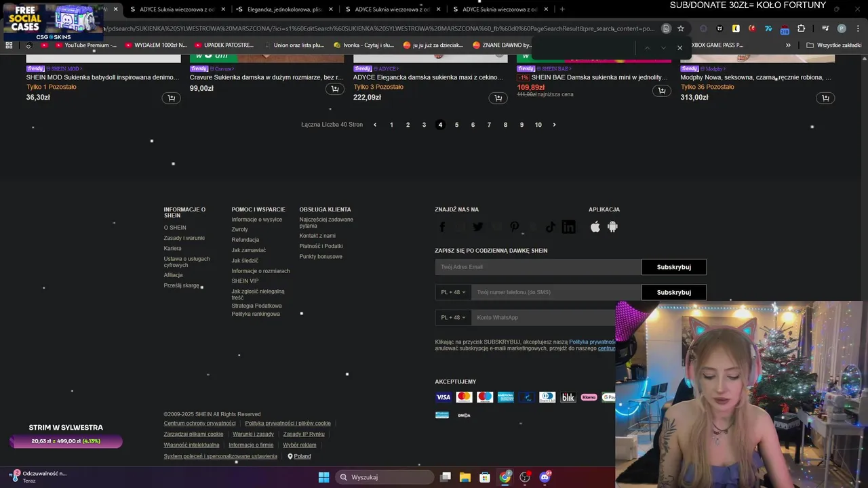
Task: Click Twój Adres Email input field
Action: tap(538, 267)
